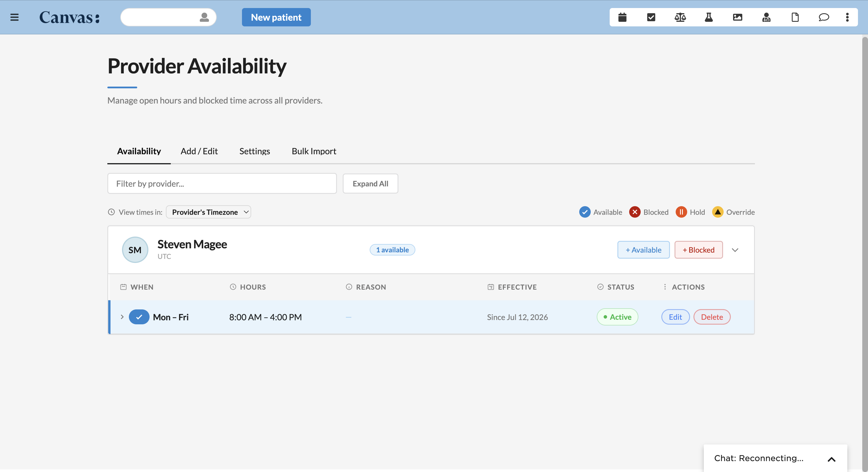
Task: Switch to the Add / Edit tab
Action: [x=199, y=151]
